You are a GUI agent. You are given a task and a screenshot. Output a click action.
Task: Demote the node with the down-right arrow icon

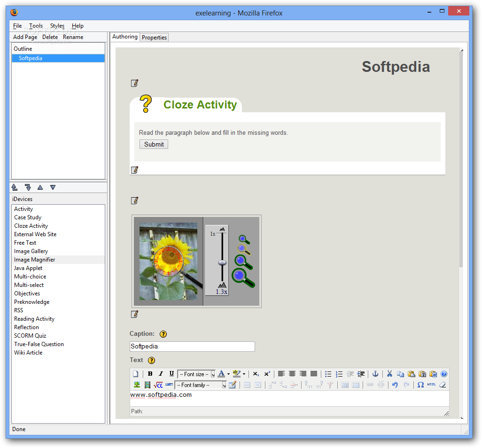tap(28, 187)
